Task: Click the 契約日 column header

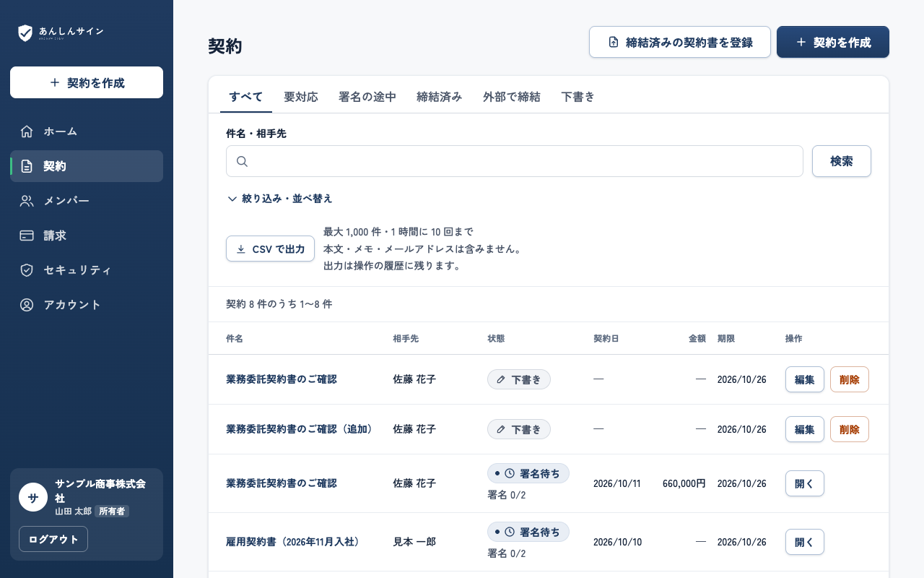Action: 606,338
